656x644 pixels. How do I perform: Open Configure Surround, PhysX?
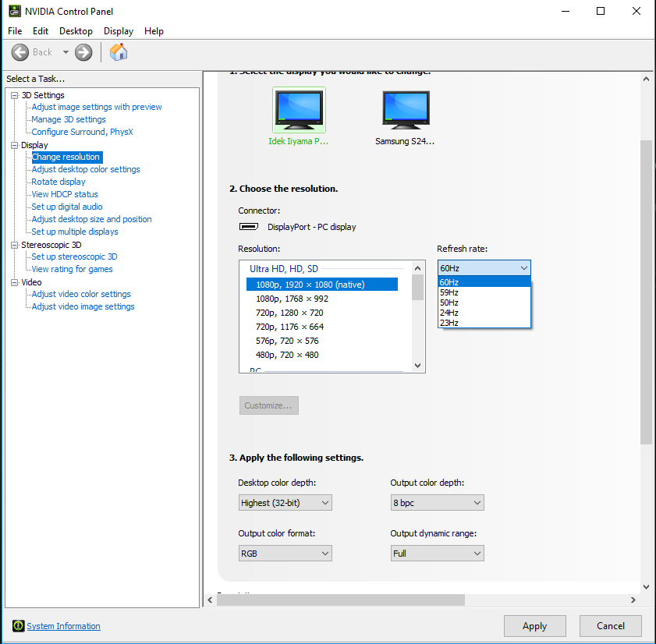[x=82, y=132]
